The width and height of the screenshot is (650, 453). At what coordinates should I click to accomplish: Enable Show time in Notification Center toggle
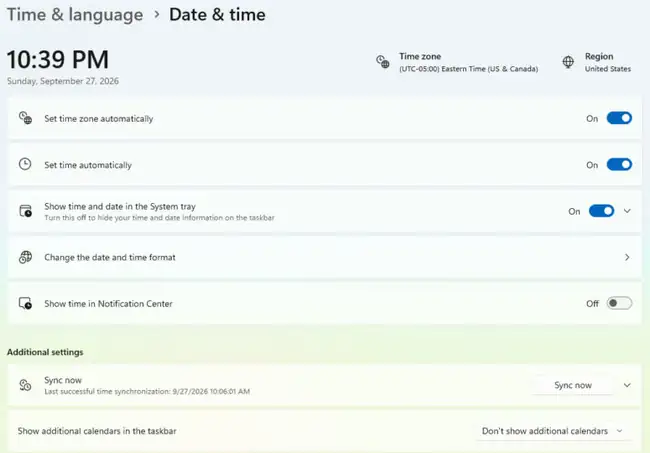coord(619,303)
